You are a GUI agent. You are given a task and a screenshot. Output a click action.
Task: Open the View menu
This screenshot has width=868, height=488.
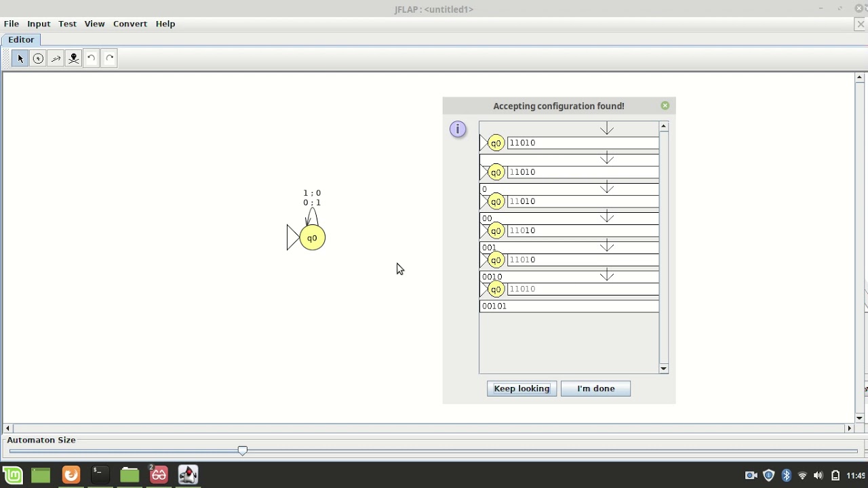[x=94, y=24]
